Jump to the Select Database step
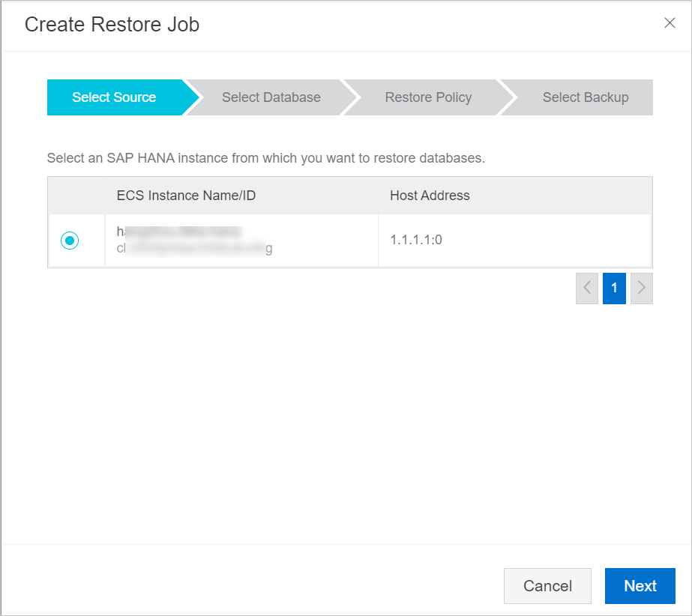The width and height of the screenshot is (692, 616). tap(271, 97)
